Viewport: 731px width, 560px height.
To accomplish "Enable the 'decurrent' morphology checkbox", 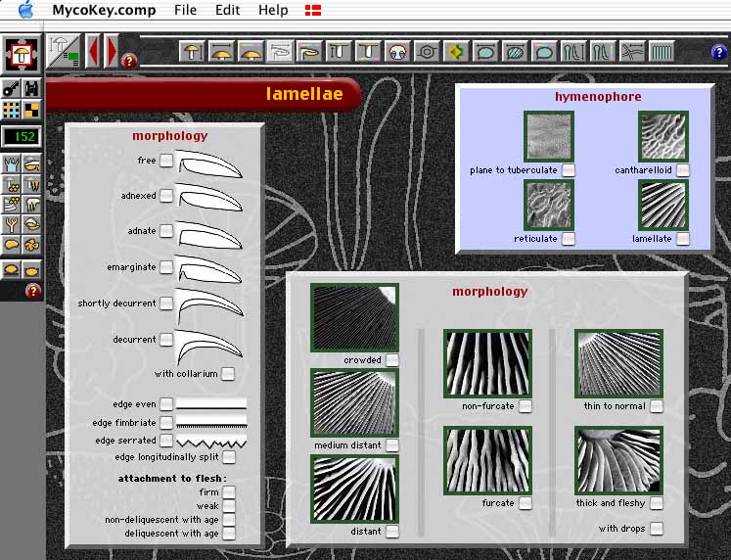I will tap(167, 339).
